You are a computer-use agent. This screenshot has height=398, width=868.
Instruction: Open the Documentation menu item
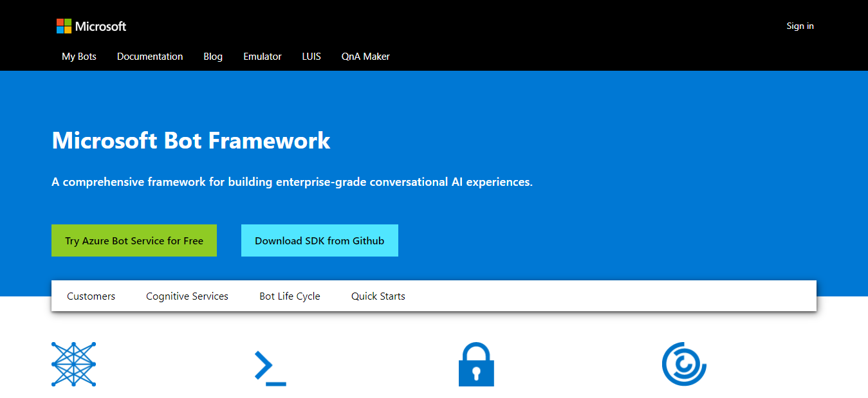[x=150, y=57]
